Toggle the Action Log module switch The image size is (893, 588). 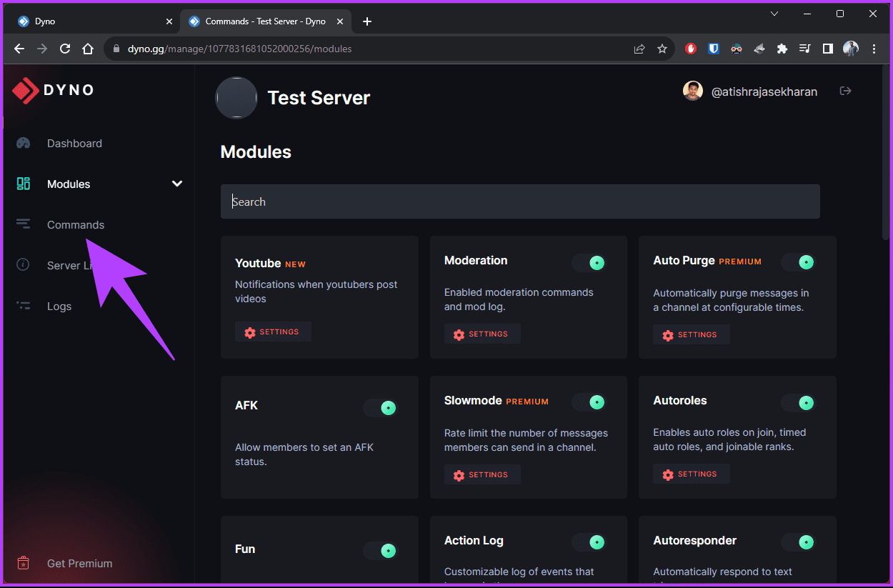click(589, 543)
